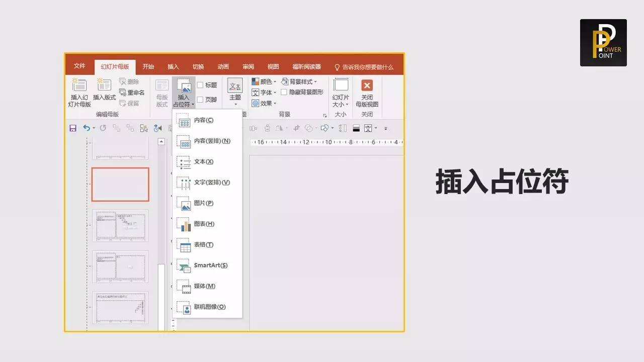
Task: Enable the 隐藏背景图形 checkbox
Action: click(284, 92)
